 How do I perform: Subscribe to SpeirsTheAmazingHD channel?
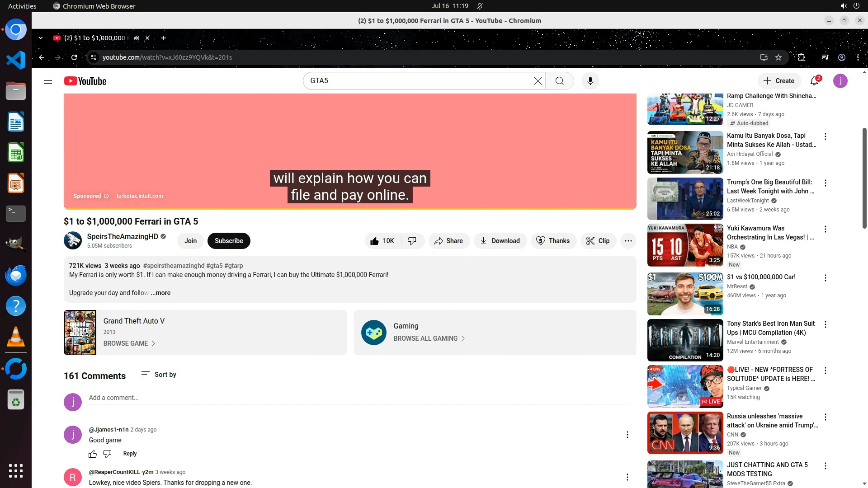coord(229,241)
